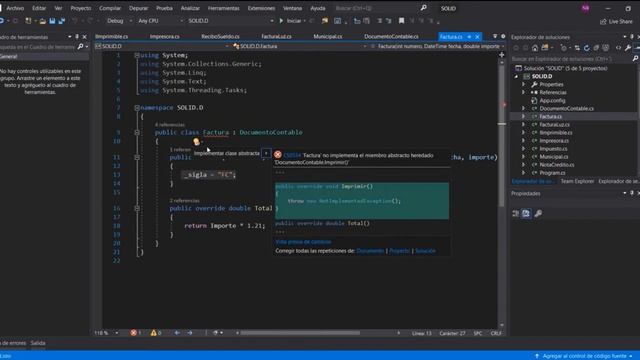The image size is (640, 360).
Task: Click the wrench properties icon in solution explorer
Action: 628,48
